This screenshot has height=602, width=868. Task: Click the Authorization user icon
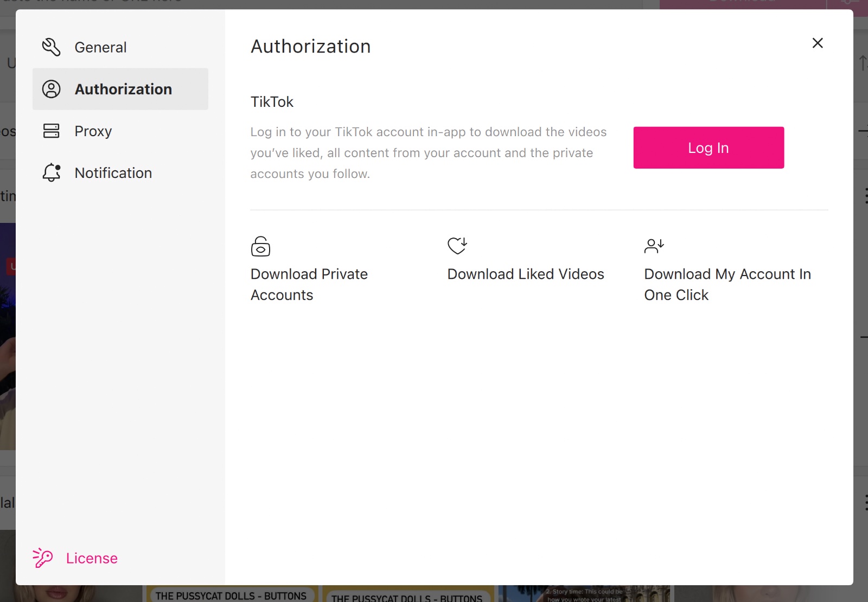click(x=51, y=89)
